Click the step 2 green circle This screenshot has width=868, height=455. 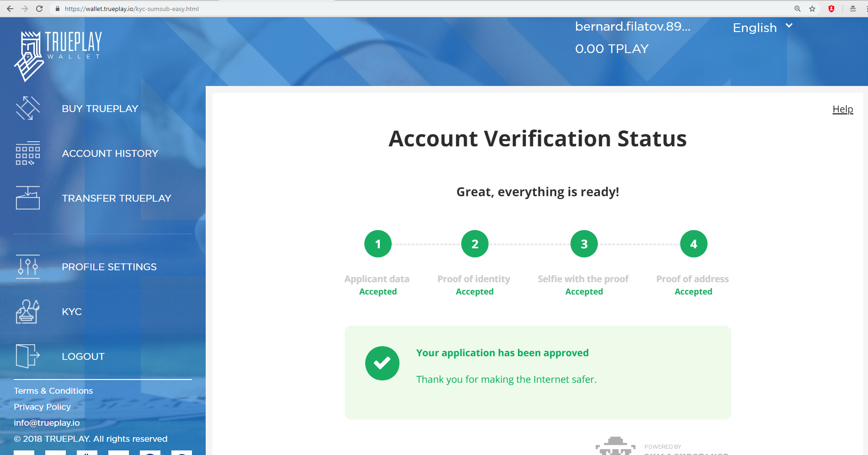(475, 244)
